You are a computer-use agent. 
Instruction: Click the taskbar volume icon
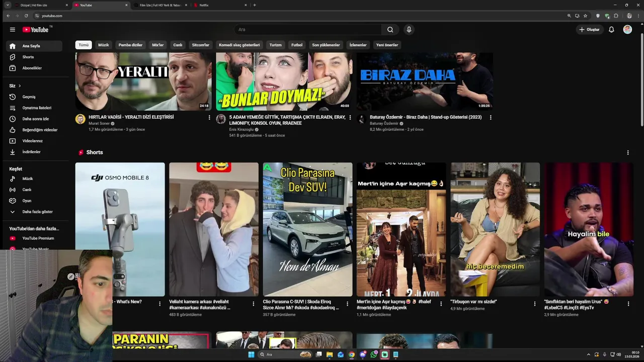coord(618,354)
